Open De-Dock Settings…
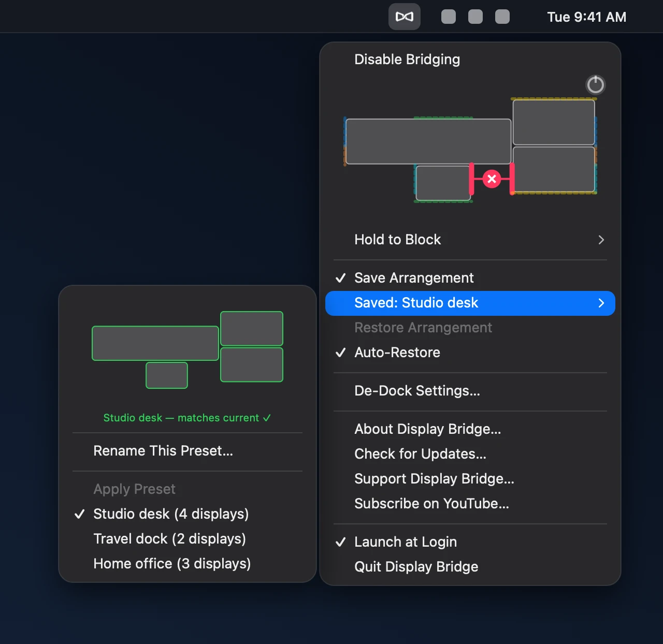 (470, 391)
